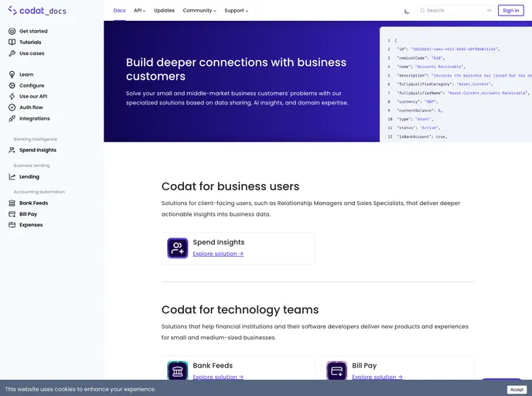Click the Codat for technology teams heading
The height and width of the screenshot is (396, 532).
pyautogui.click(x=240, y=309)
